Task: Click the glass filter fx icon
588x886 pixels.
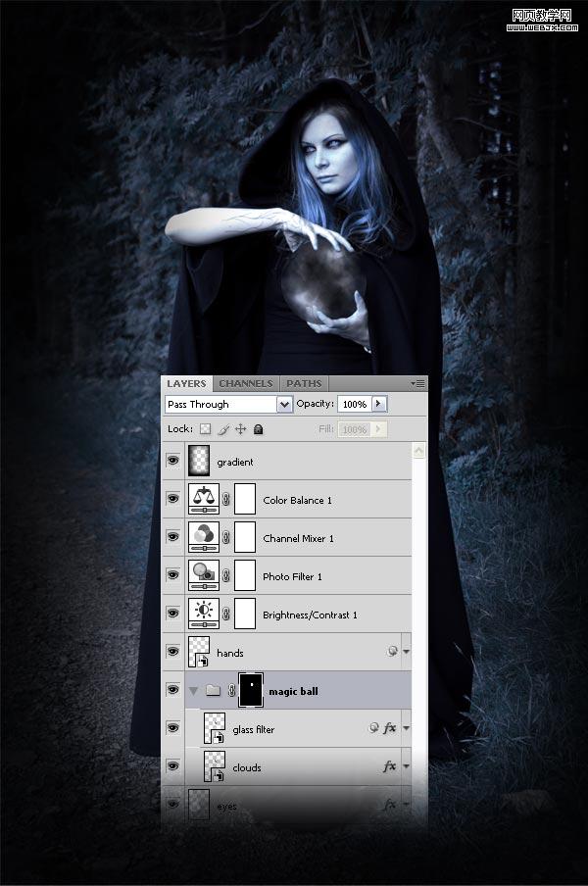Action: tap(389, 728)
